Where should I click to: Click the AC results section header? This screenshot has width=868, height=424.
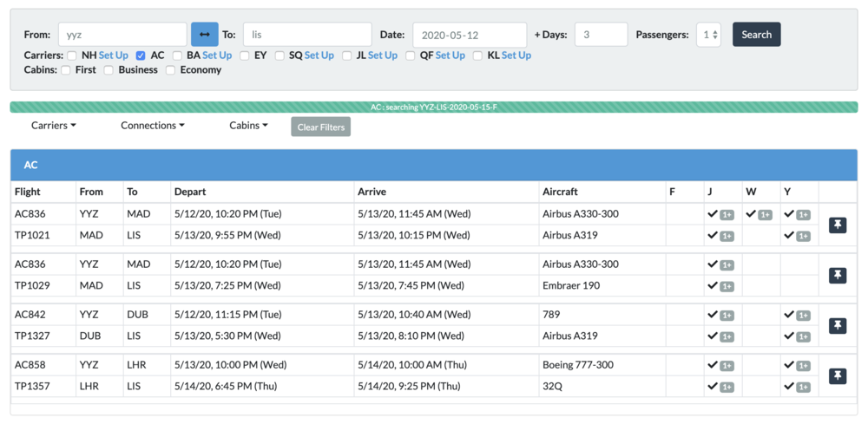pyautogui.click(x=434, y=165)
